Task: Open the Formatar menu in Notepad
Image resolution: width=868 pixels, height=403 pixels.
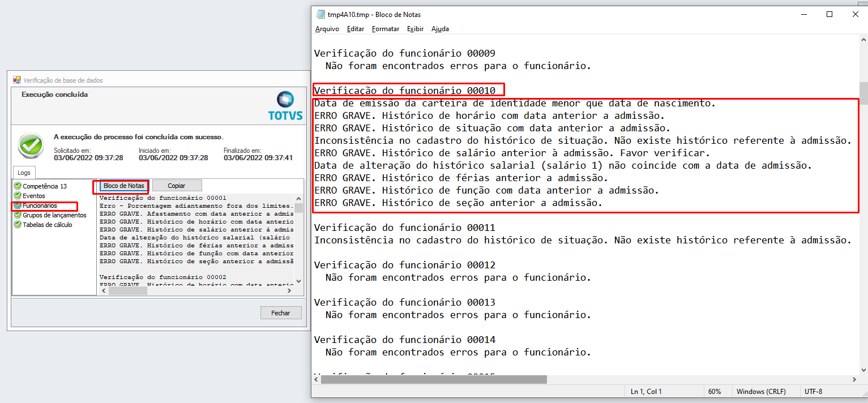Action: 386,29
